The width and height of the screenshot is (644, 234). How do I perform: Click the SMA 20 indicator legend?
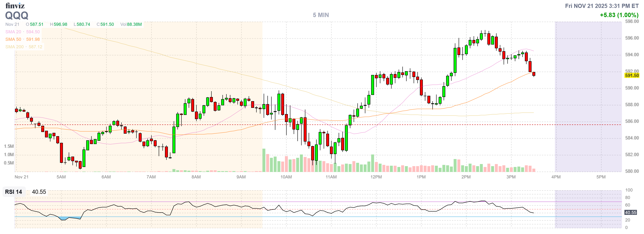click(x=22, y=32)
